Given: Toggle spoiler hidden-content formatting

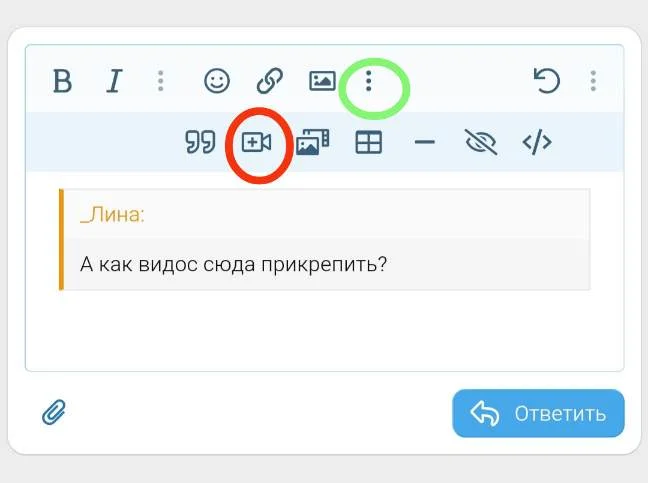Looking at the screenshot, I should point(481,143).
